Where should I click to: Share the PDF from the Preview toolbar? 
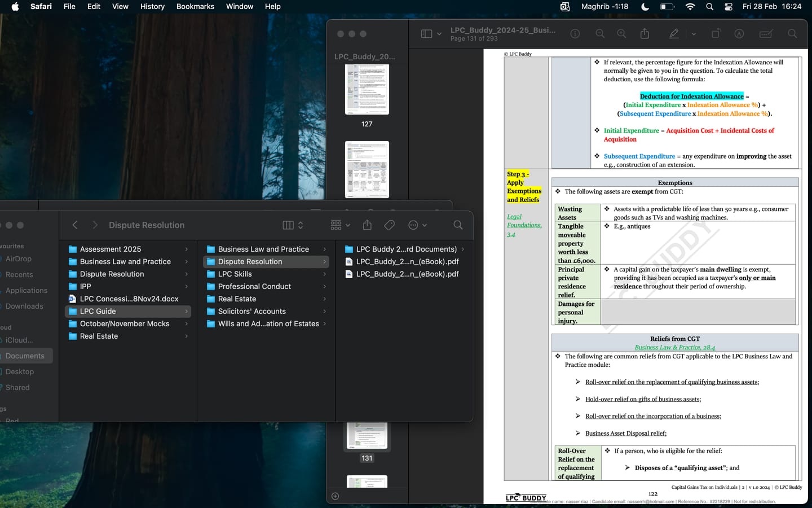(645, 34)
